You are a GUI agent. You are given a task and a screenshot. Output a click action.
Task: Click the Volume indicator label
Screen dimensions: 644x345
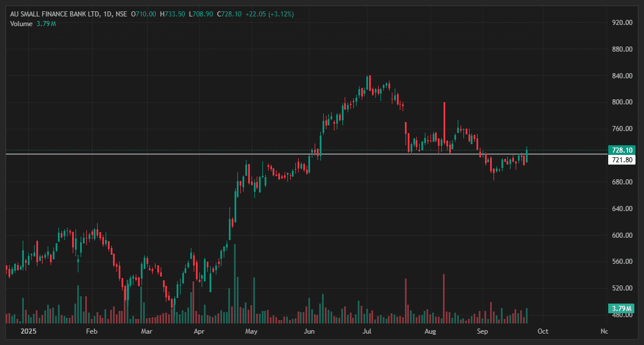click(22, 24)
